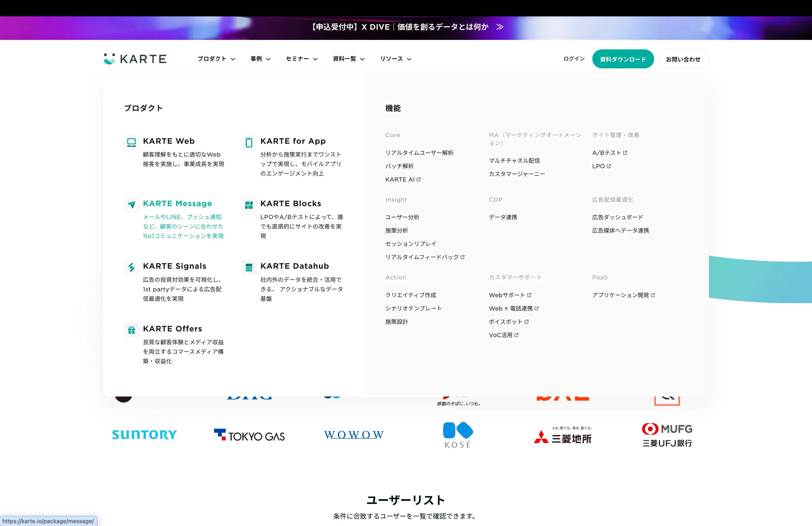Select マルチチャネル配信 feature link
Screen dimensions: 812x526
[x=514, y=160]
